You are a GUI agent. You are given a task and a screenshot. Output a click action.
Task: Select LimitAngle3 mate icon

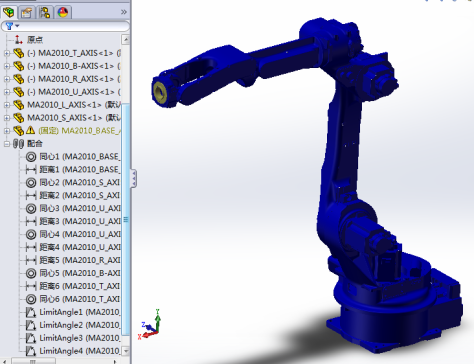coord(31,338)
